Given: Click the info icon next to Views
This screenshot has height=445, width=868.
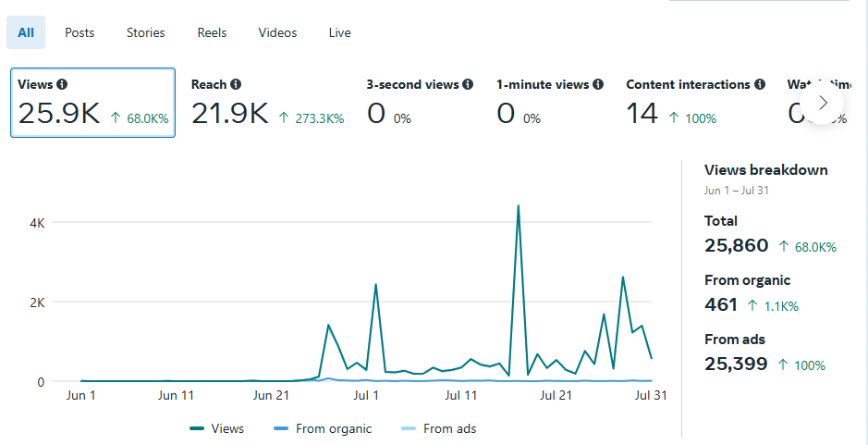Looking at the screenshot, I should 63,84.
